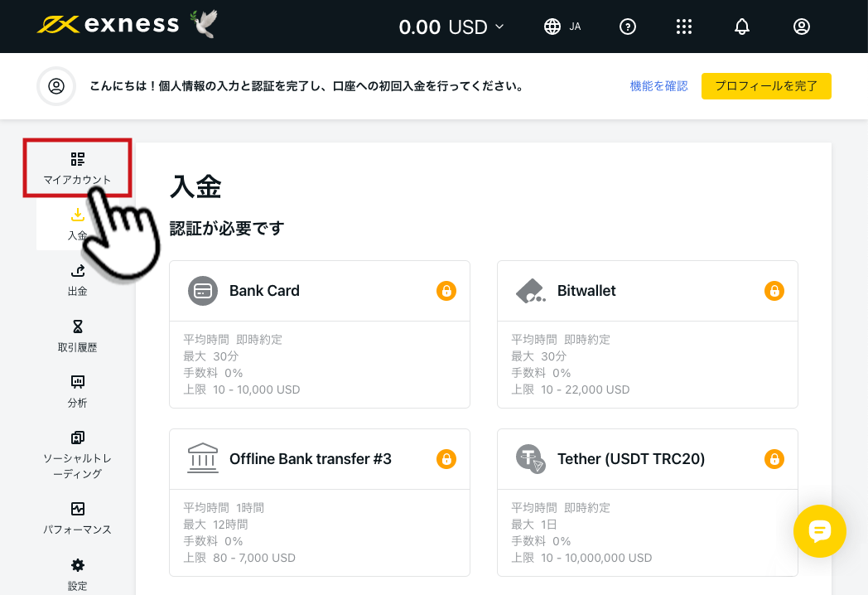
Task: Open the 0.00 USD balance dropdown
Action: 451,27
